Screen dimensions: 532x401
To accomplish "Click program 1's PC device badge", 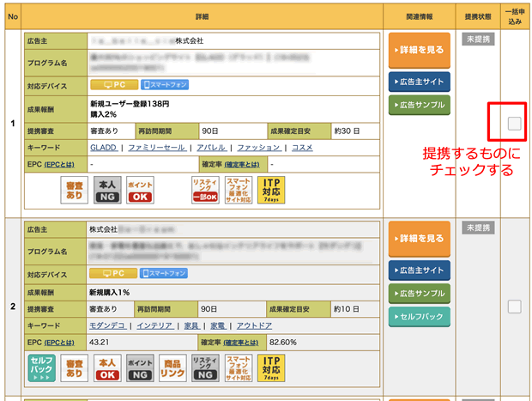I will 113,85.
